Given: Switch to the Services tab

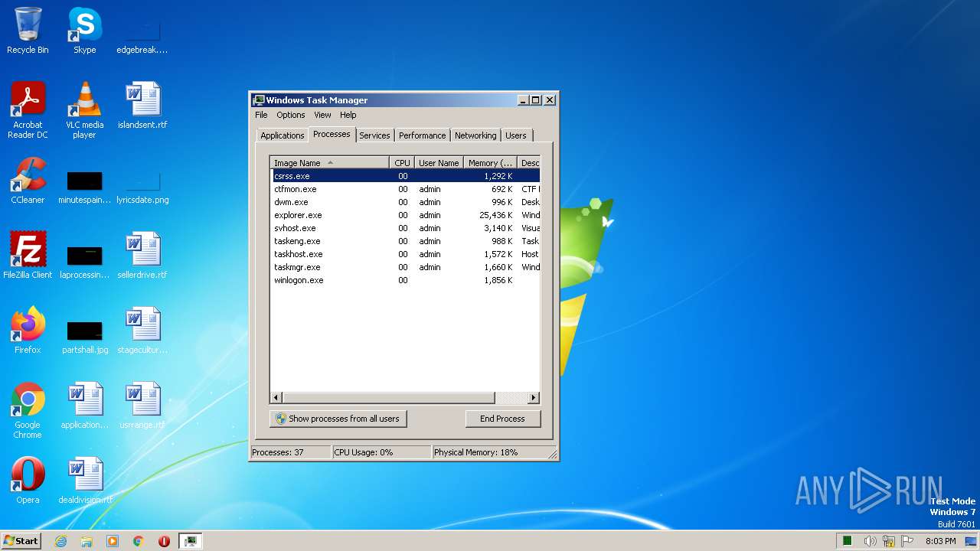Looking at the screenshot, I should point(374,135).
